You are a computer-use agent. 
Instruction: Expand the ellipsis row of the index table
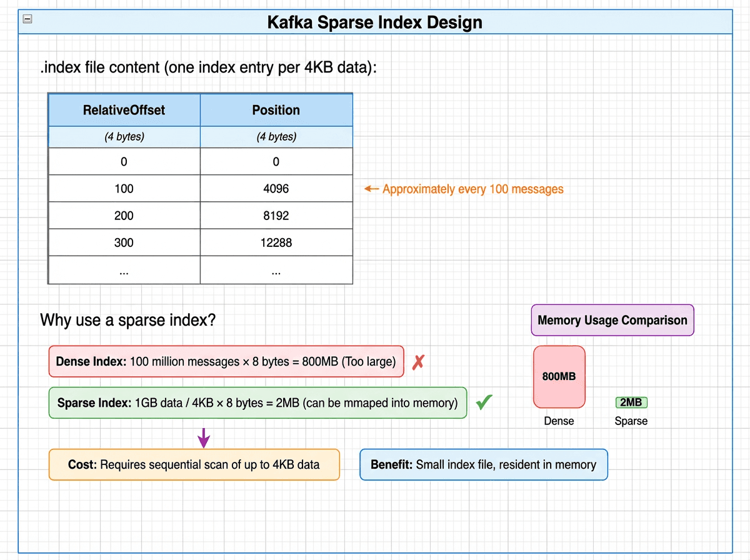pos(124,270)
